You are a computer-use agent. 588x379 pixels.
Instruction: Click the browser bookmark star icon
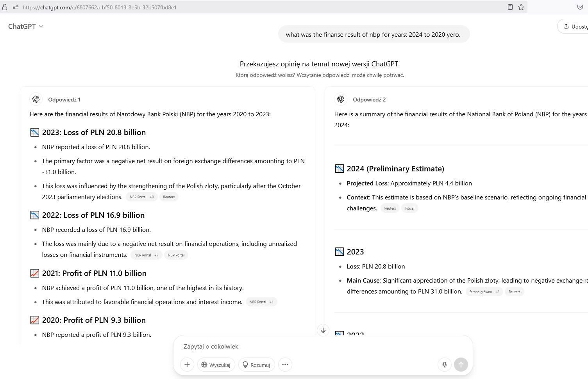pos(521,7)
